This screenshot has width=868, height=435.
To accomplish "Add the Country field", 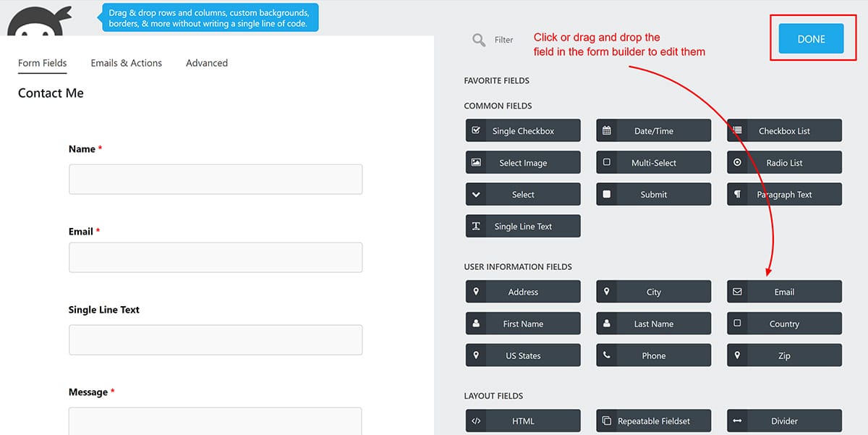I will [784, 324].
